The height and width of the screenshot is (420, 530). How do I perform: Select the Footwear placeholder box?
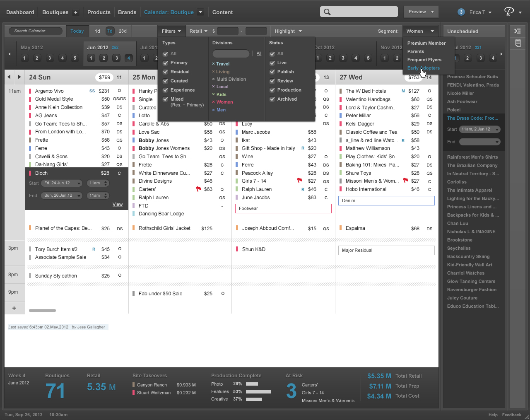point(284,208)
